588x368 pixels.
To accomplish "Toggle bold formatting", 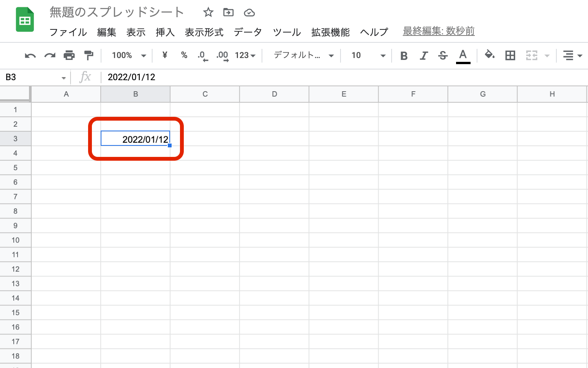I will point(404,56).
